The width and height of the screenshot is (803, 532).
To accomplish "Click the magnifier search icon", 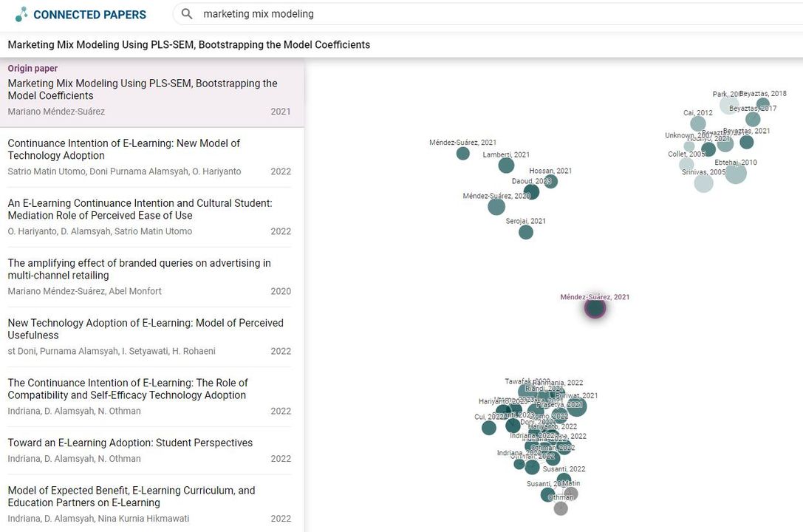I will 187,14.
